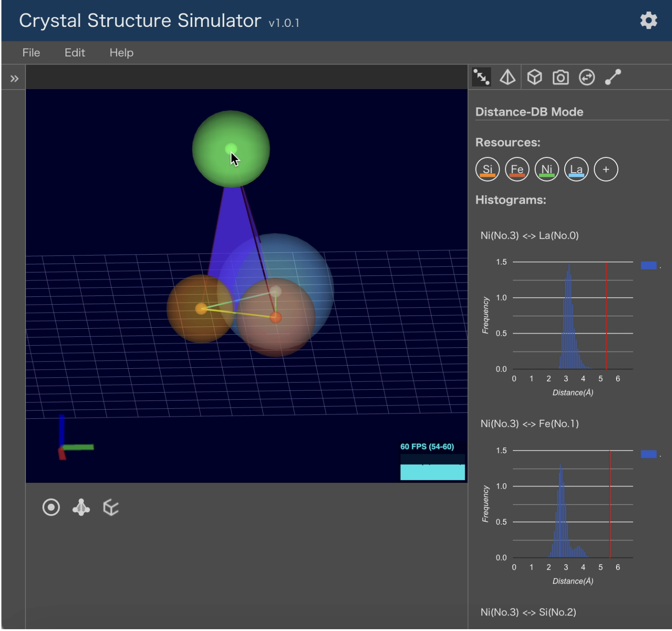672x631 pixels.
Task: Select the Ni resource button
Action: pos(546,169)
